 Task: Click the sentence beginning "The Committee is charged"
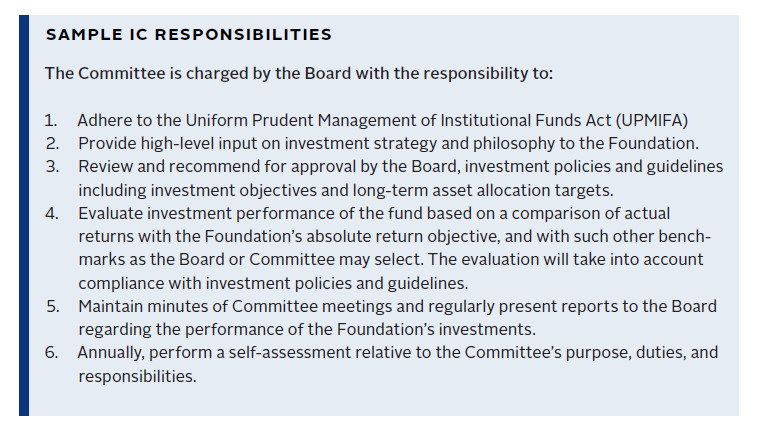click(x=299, y=74)
